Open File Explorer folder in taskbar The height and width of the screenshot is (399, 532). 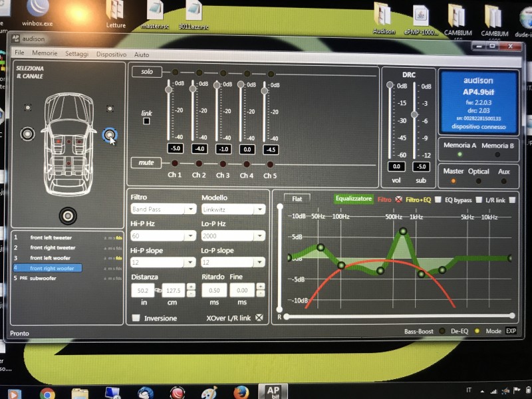pyautogui.click(x=80, y=394)
